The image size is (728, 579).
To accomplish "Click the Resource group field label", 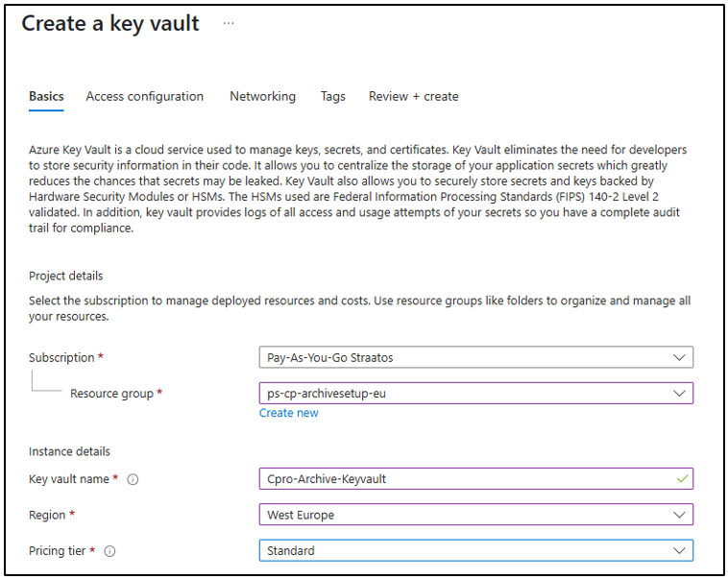I will tap(111, 393).
